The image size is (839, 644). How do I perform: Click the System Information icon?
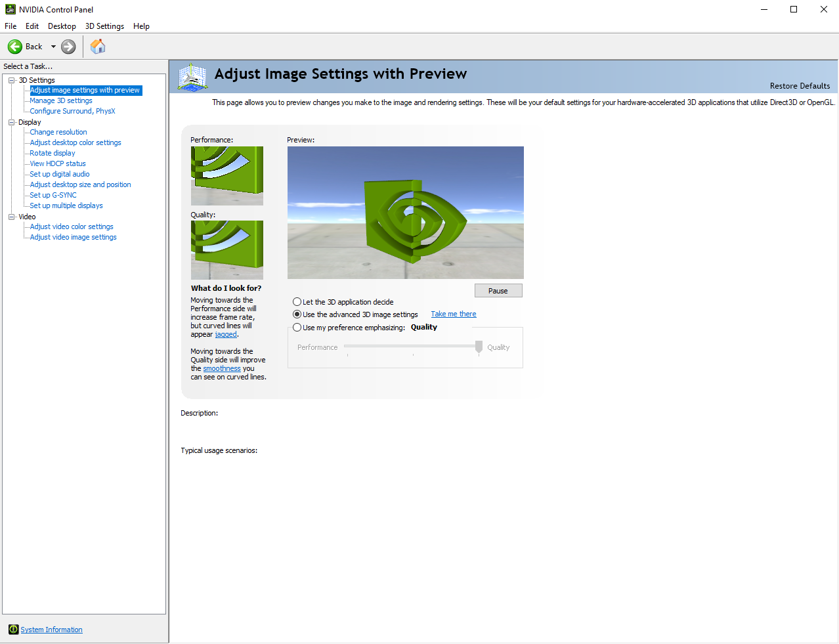[13, 630]
